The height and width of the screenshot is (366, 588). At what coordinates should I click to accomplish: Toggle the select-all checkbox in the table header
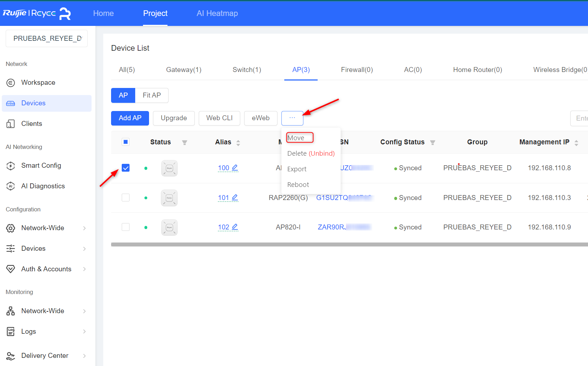click(126, 142)
